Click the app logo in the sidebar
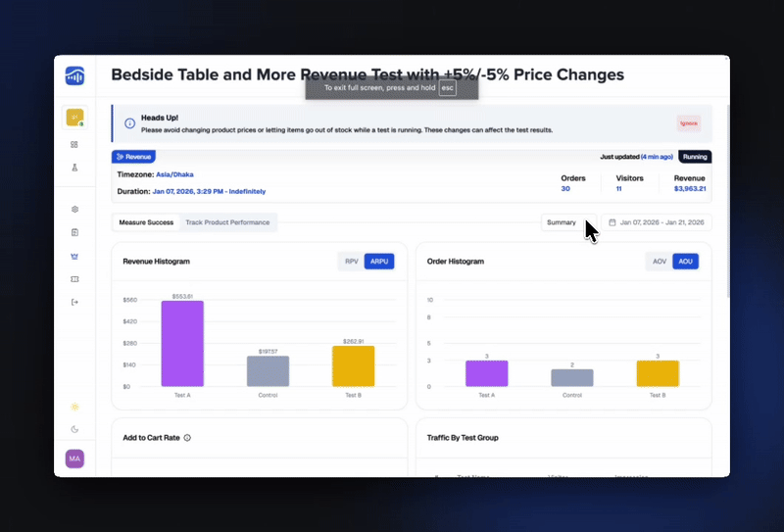Viewport: 784px width, 532px height. pos(74,76)
